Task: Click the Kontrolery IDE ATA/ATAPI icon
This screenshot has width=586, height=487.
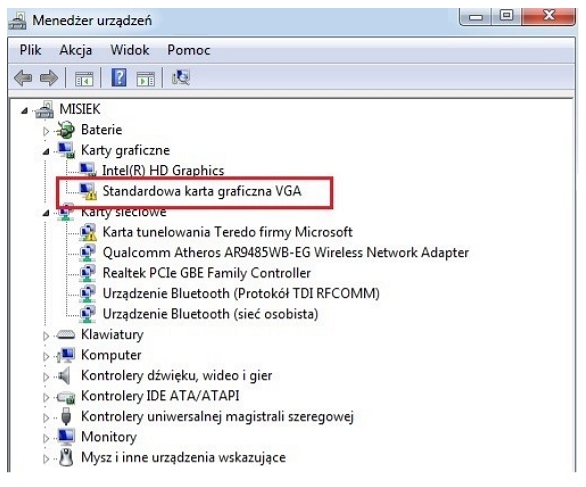Action: [x=66, y=397]
